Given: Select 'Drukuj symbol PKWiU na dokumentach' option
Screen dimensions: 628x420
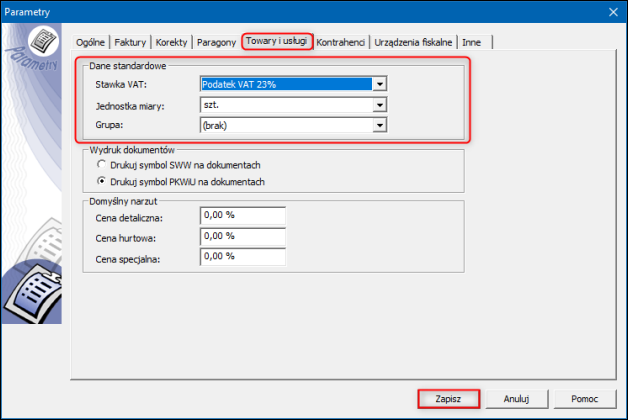Looking at the screenshot, I should coord(101,181).
